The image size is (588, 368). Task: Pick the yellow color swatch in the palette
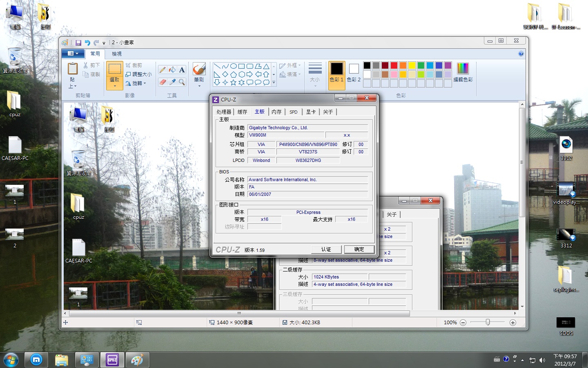(x=412, y=65)
